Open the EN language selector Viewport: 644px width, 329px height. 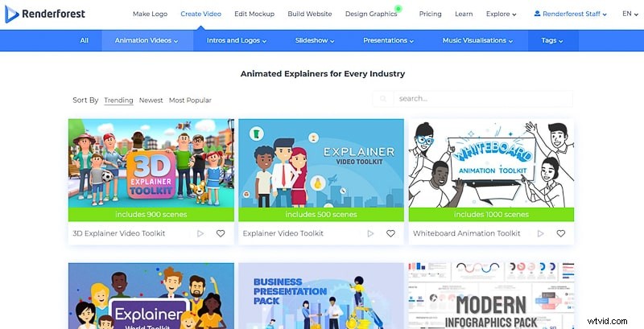(x=630, y=14)
